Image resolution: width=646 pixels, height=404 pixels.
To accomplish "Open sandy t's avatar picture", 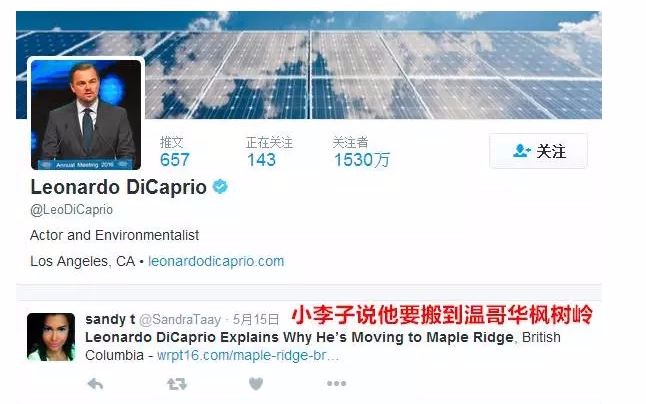I will 51,337.
